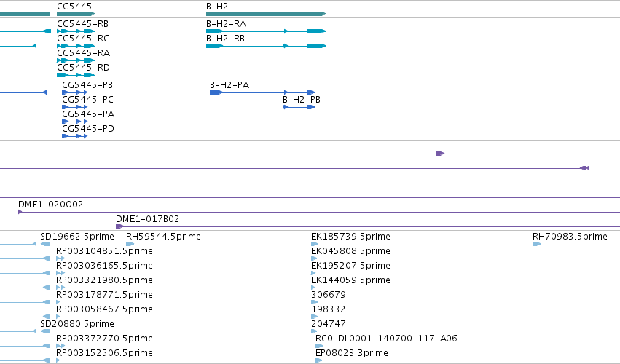620x364 pixels.
Task: Select the RH70983.5prime EST arrow
Action: [536, 244]
